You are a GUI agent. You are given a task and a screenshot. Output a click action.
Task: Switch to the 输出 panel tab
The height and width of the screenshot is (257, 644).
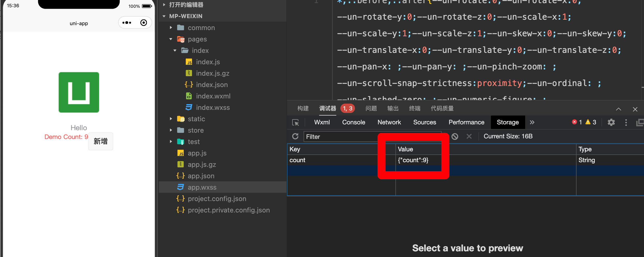(x=393, y=108)
